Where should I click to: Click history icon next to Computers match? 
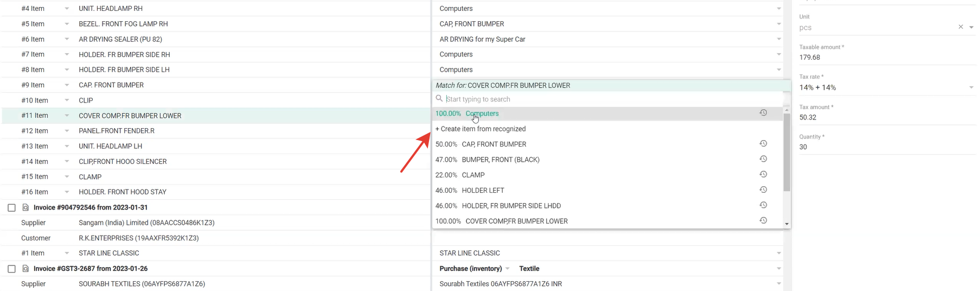coord(763,113)
